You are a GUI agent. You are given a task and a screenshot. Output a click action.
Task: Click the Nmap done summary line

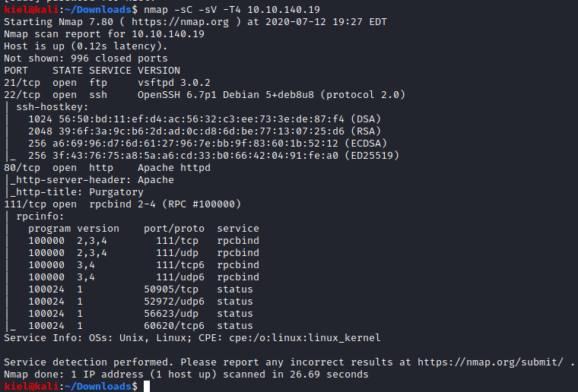[186, 374]
